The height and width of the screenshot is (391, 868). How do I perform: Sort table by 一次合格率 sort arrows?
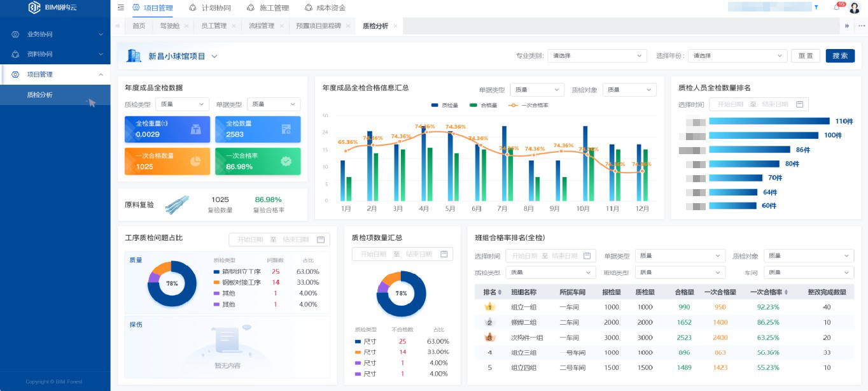coord(787,292)
